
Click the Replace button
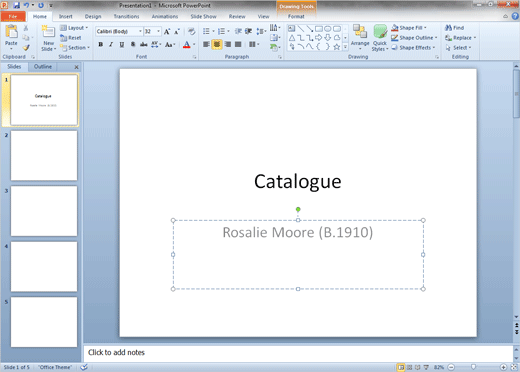point(461,38)
